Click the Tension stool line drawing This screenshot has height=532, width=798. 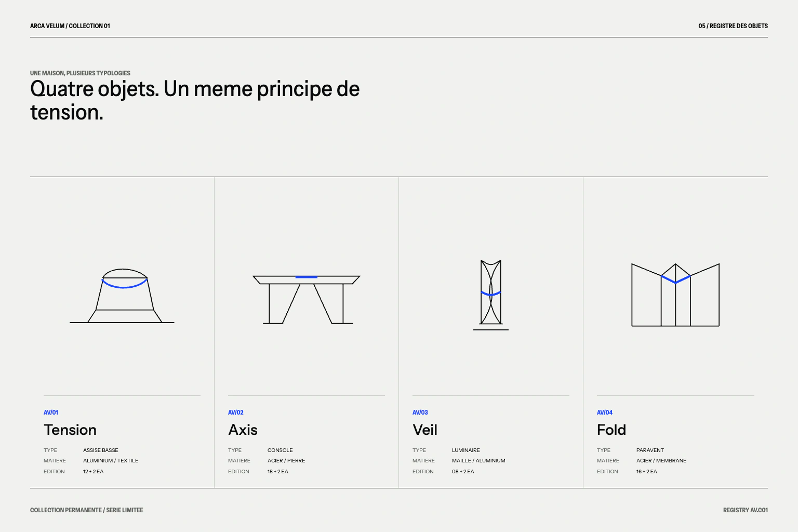tap(122, 296)
